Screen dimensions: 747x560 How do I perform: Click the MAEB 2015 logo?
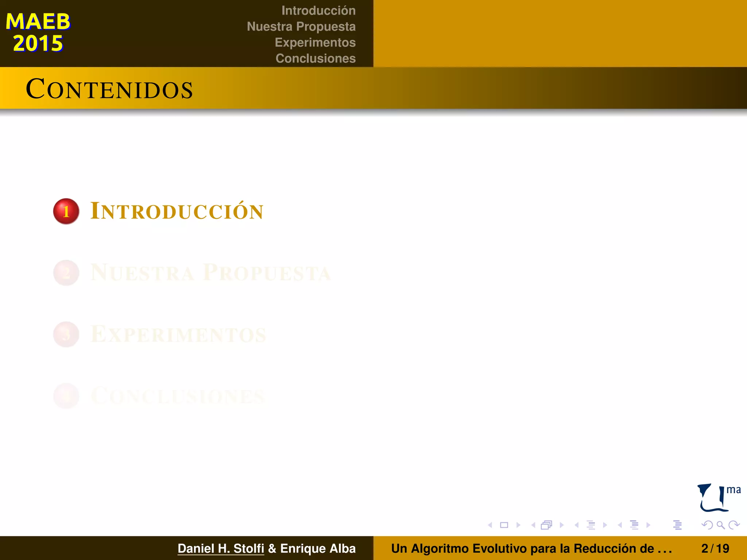38,32
